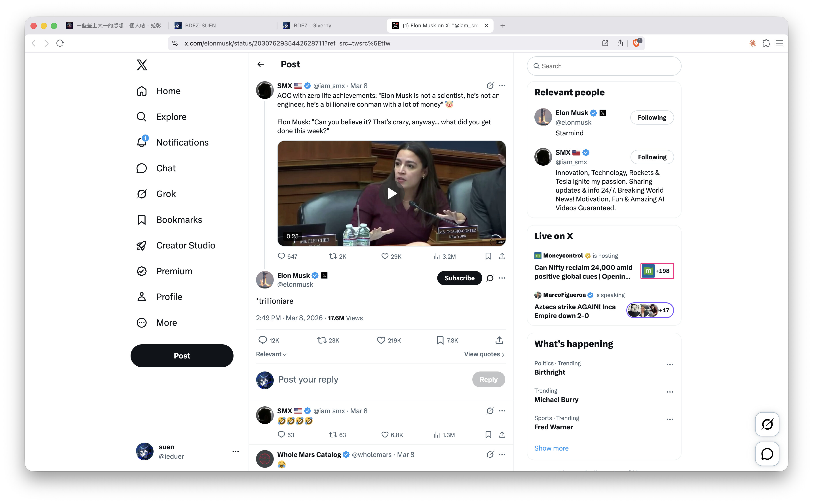Go back using the Post header arrow
Screen dimensions: 813x504
pos(261,64)
